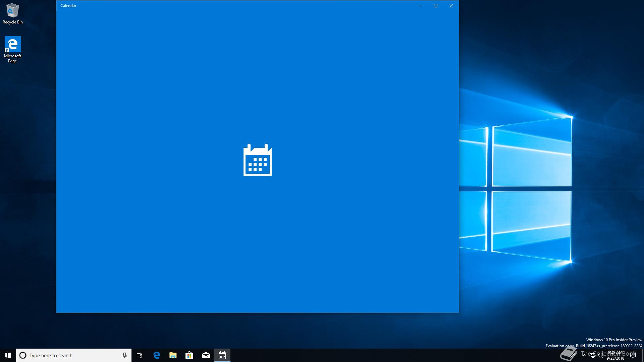Open File Explorer from taskbar
The height and width of the screenshot is (362, 644).
pos(173,355)
